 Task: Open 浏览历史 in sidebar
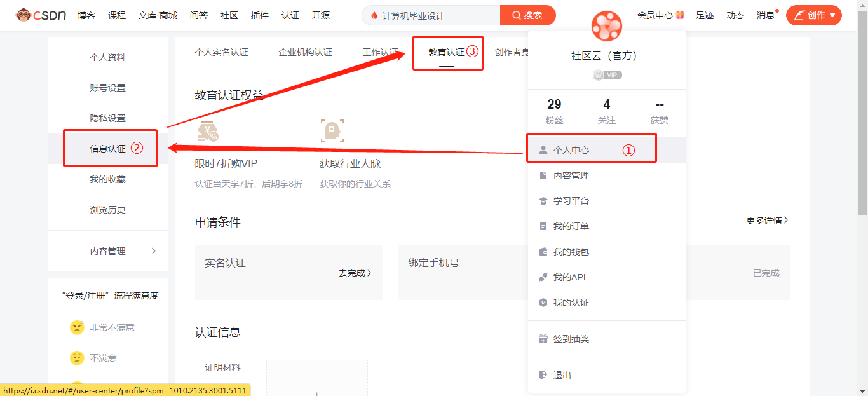pos(108,210)
